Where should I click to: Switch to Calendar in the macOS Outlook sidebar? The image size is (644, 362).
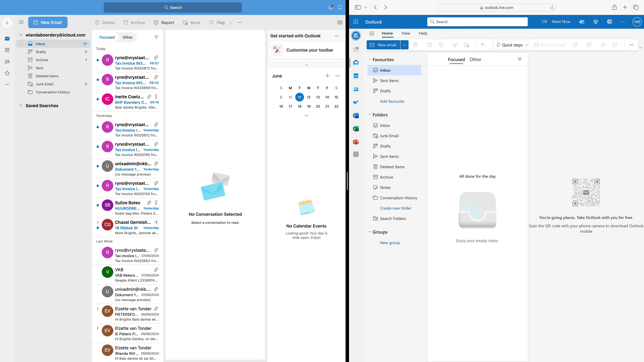tap(7, 50)
